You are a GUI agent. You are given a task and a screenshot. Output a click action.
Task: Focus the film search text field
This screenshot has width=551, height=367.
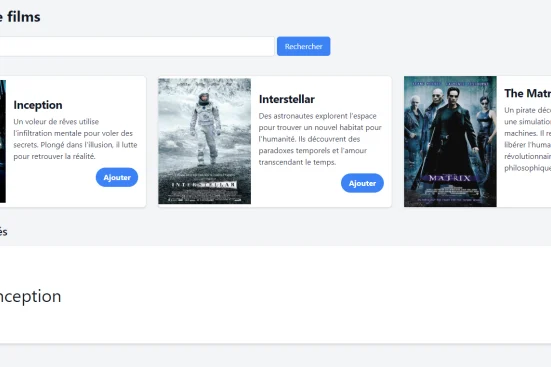click(137, 46)
